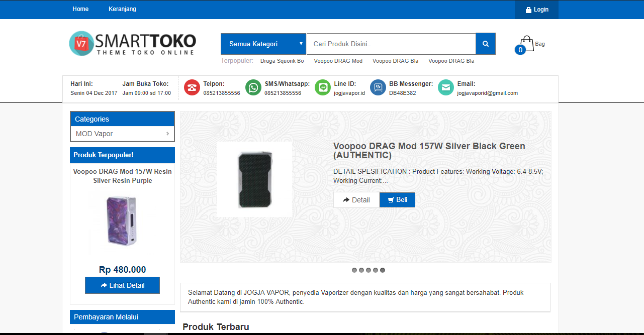
Task: Open Voopoo DRAG Silver Black Green title
Action: click(x=429, y=151)
